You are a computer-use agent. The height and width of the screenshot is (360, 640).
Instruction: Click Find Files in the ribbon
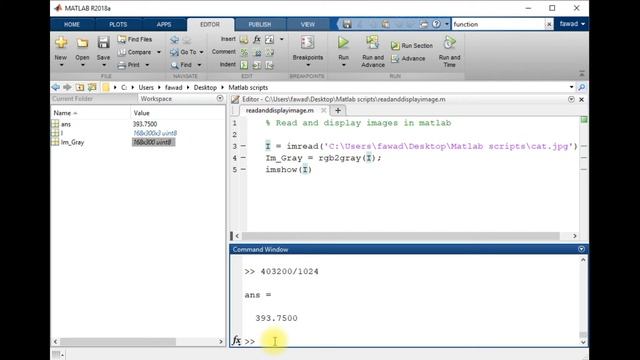point(135,39)
